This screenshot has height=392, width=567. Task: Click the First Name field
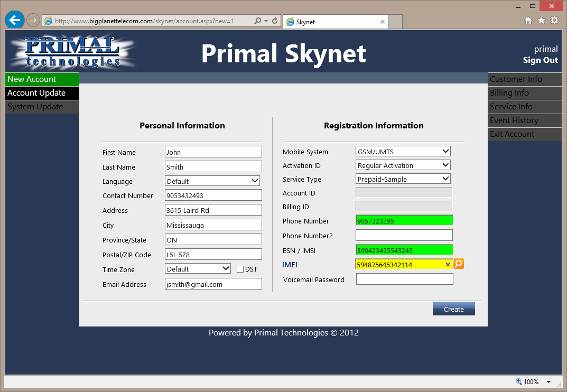click(213, 152)
